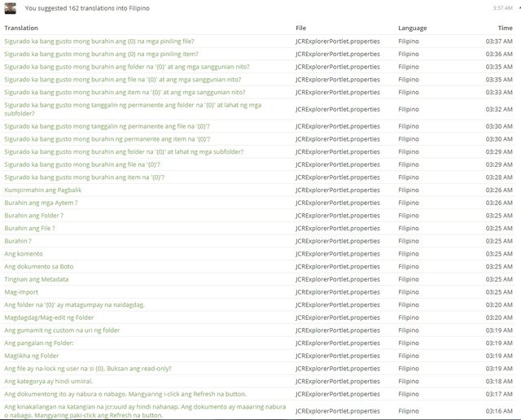This screenshot has width=521, height=420.
Task: Click 'You suggested 162 translations into Filipino' heading
Action: click(87, 8)
